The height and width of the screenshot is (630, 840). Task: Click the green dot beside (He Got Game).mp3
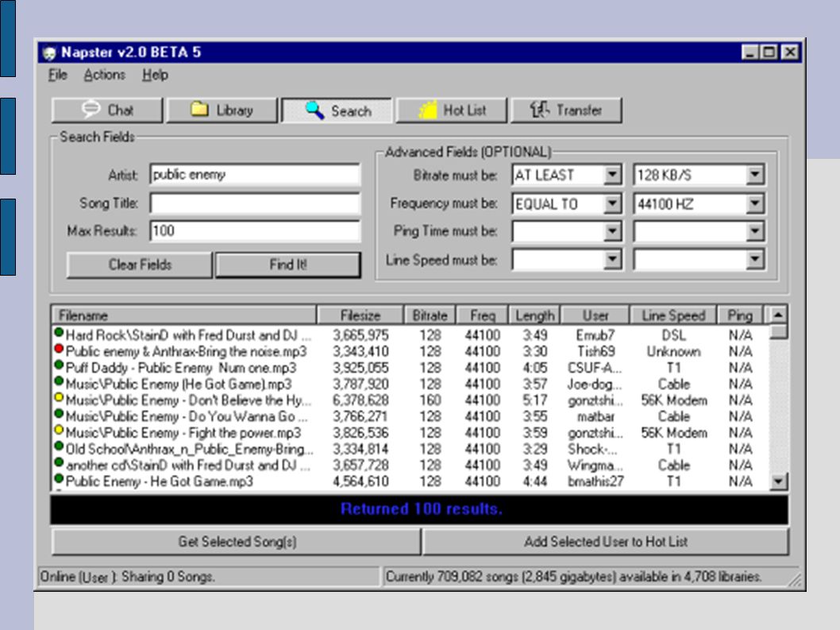[x=59, y=381]
